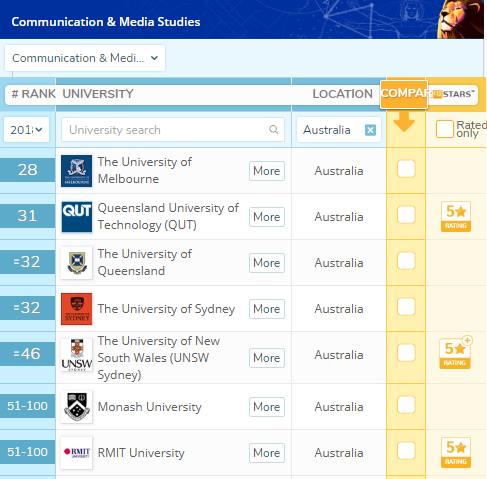487x479 pixels.
Task: Click More for Monash University
Action: (x=267, y=407)
